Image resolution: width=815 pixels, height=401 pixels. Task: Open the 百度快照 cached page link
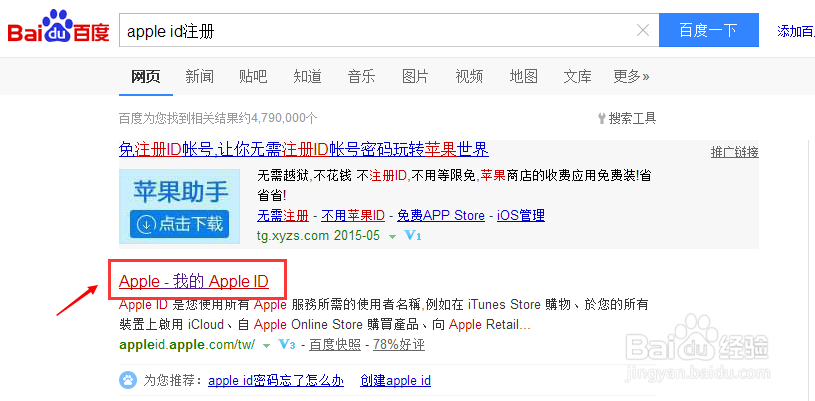tap(335, 344)
